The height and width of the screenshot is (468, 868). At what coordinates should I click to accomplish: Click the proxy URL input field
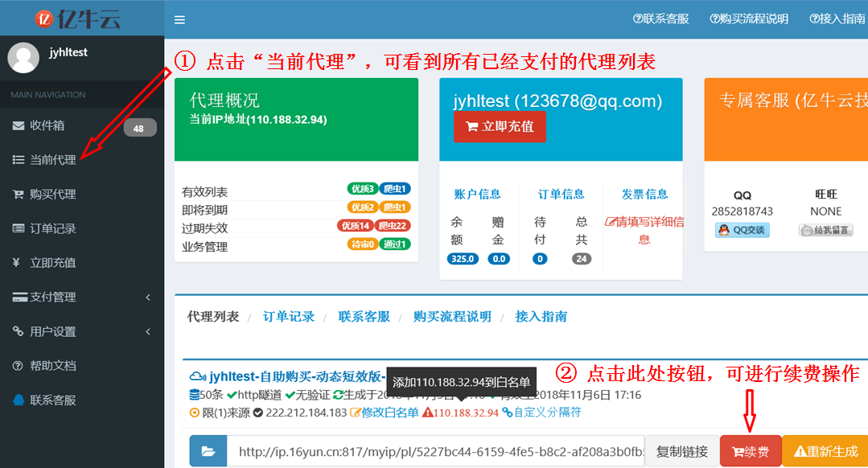(436, 451)
